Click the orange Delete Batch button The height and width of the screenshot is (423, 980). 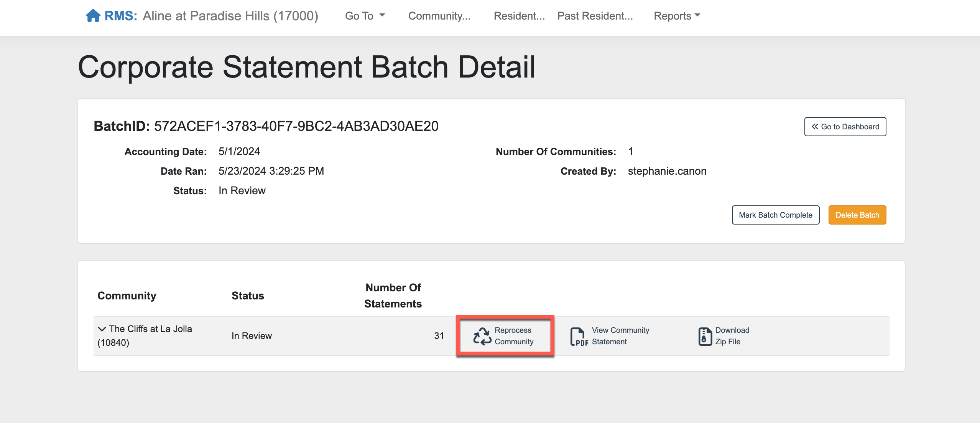click(x=857, y=215)
